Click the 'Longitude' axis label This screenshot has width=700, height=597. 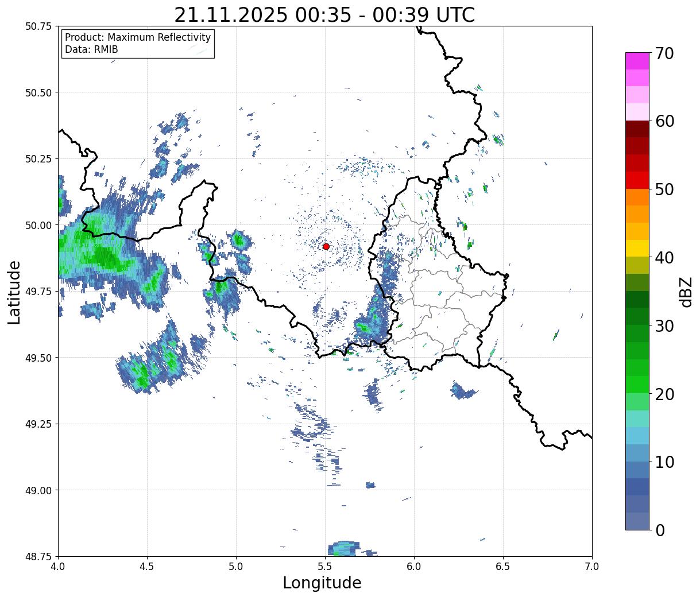pyautogui.click(x=322, y=583)
